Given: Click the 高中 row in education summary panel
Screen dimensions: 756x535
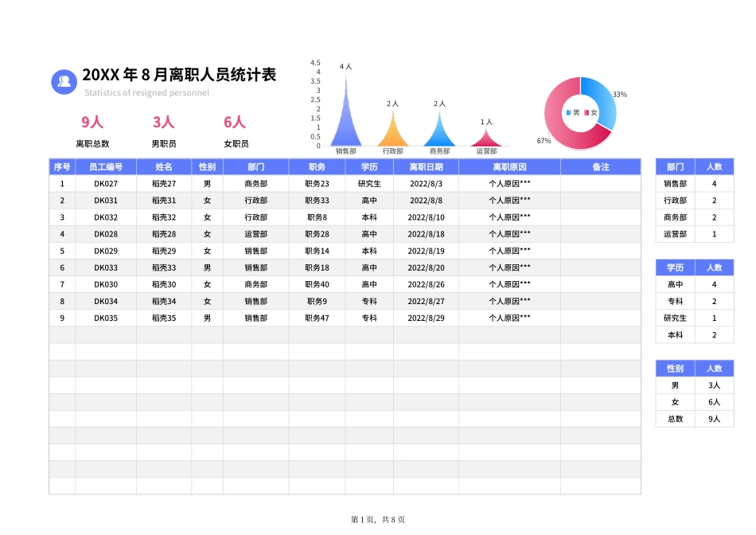Looking at the screenshot, I should click(x=674, y=284).
